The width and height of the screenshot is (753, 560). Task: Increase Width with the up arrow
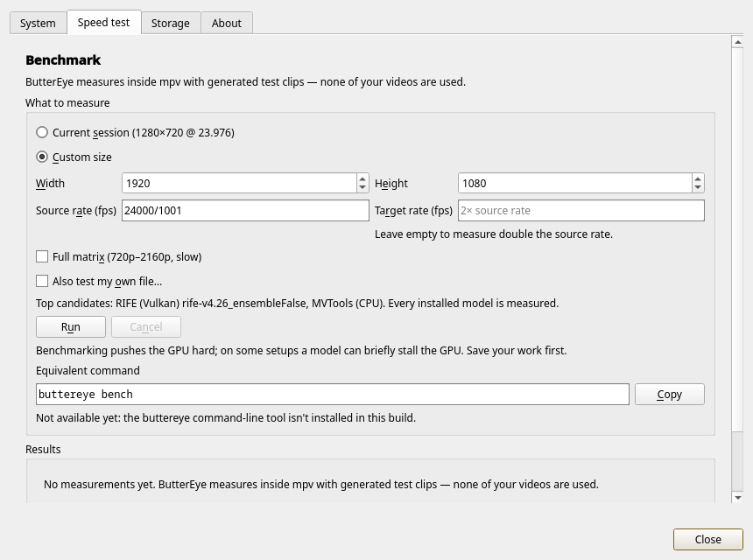(362, 178)
